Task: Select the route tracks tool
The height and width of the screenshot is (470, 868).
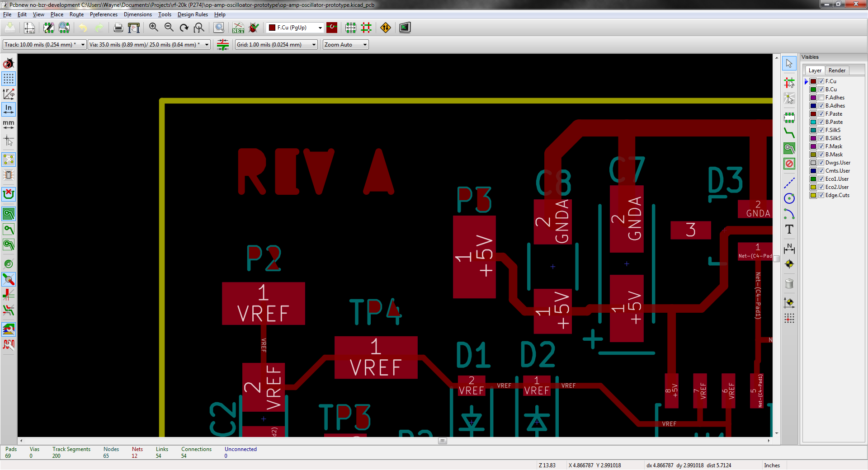Action: coord(789,132)
